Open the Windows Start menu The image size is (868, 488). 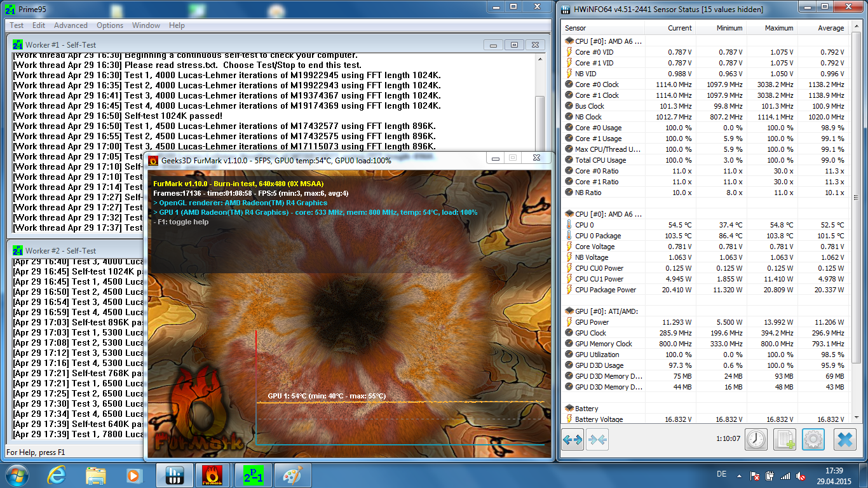tap(16, 475)
